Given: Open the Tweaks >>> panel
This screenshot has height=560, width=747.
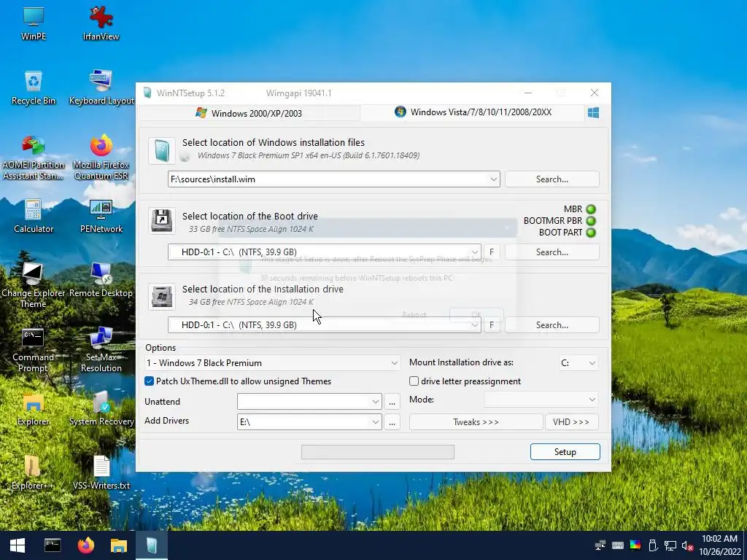Looking at the screenshot, I should (476, 422).
